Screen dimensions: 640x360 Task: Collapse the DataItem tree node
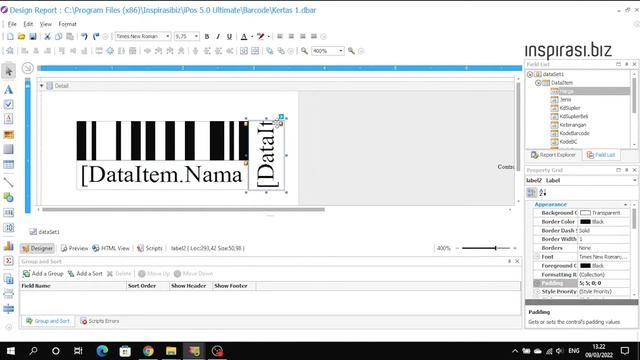point(538,83)
